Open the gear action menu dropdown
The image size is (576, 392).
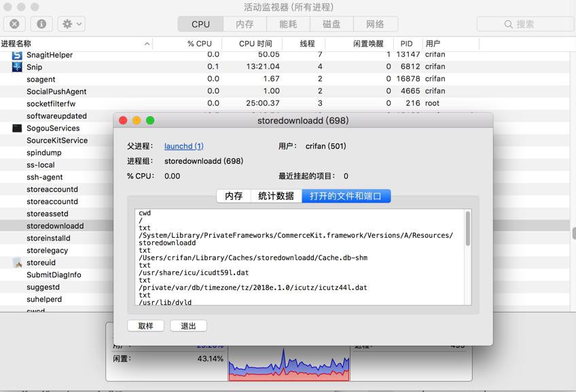click(x=71, y=24)
